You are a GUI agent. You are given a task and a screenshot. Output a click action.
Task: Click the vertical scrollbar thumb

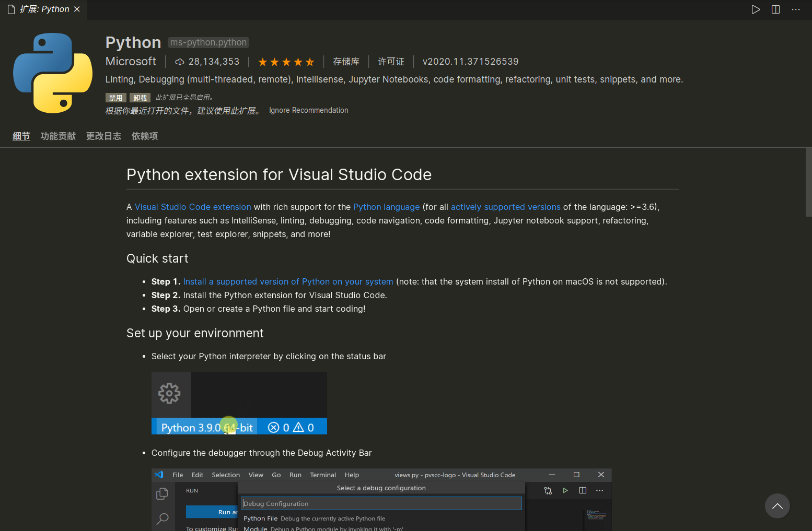click(808, 182)
